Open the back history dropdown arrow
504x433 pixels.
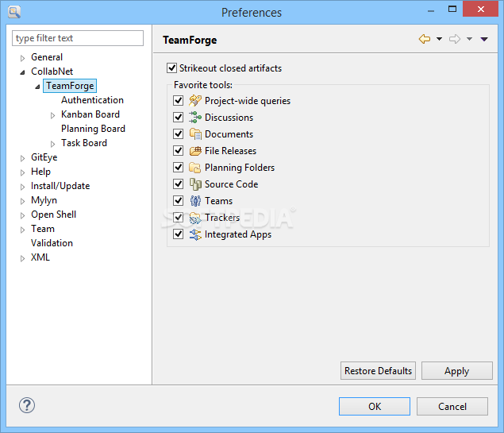point(439,39)
